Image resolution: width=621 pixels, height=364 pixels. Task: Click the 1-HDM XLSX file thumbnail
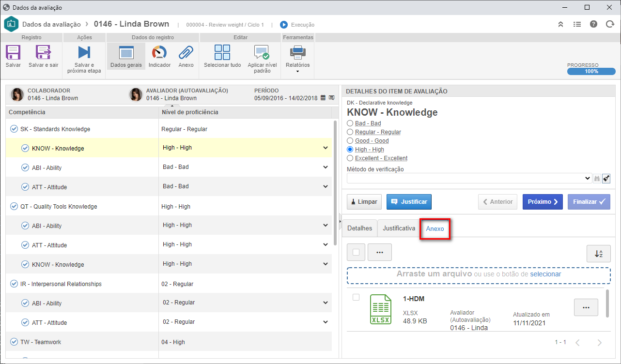click(381, 309)
